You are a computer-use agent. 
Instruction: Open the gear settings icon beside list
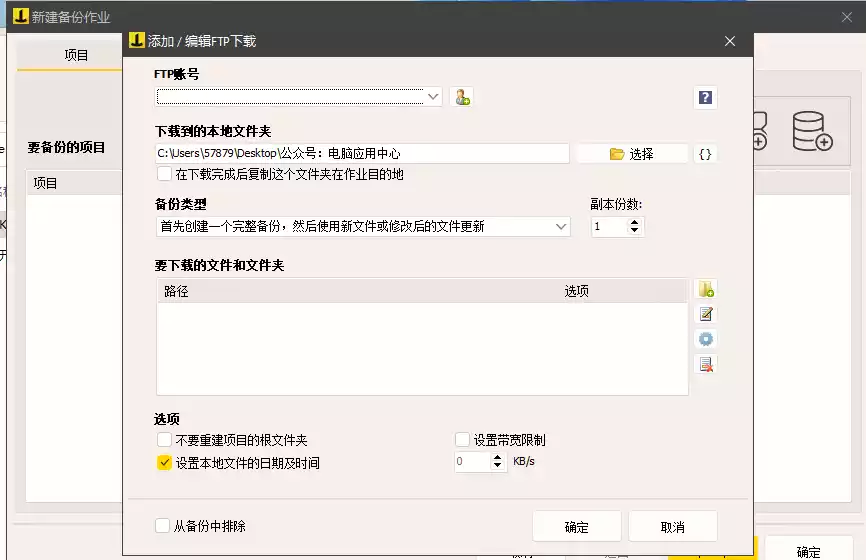coord(706,339)
